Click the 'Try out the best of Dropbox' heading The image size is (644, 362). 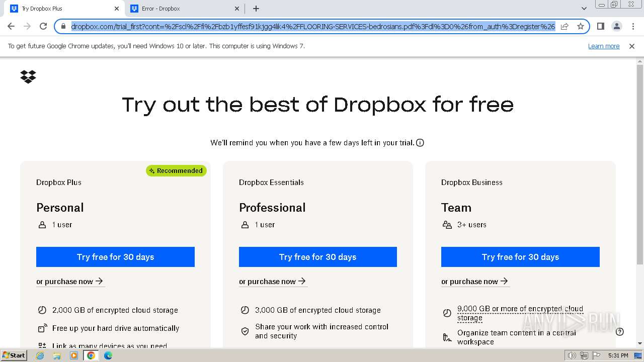click(318, 105)
